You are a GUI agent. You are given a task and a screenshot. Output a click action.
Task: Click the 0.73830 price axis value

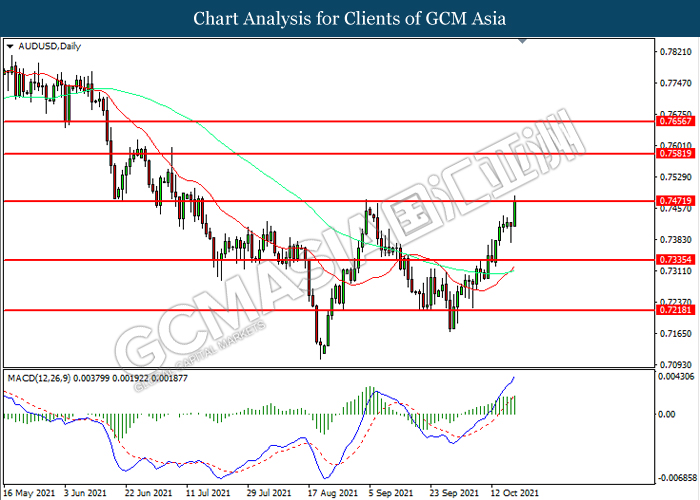pyautogui.click(x=676, y=240)
